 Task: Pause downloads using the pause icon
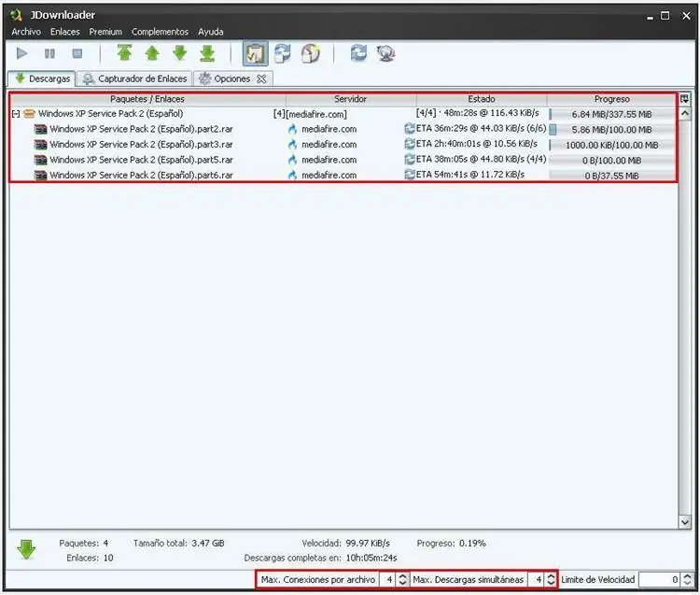pyautogui.click(x=49, y=53)
